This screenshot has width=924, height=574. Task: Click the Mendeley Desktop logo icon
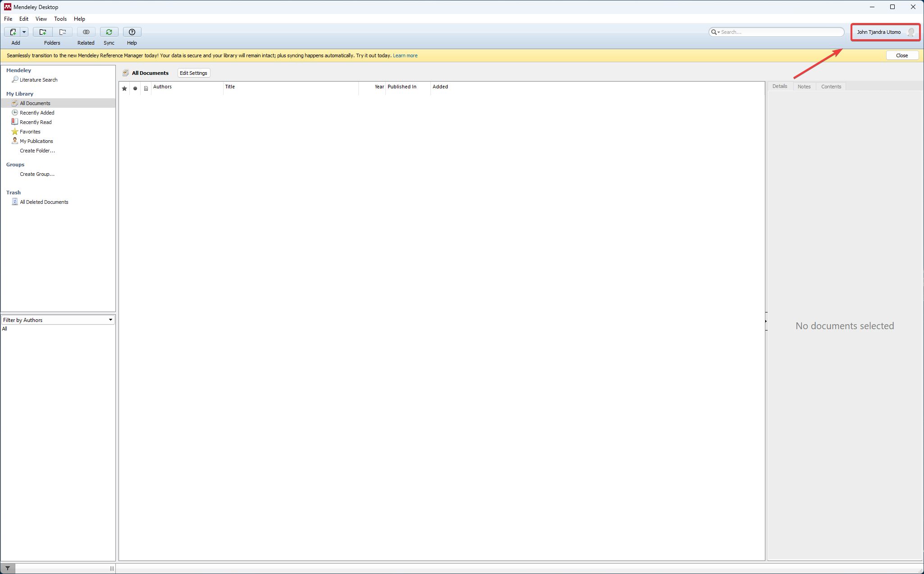pos(8,7)
